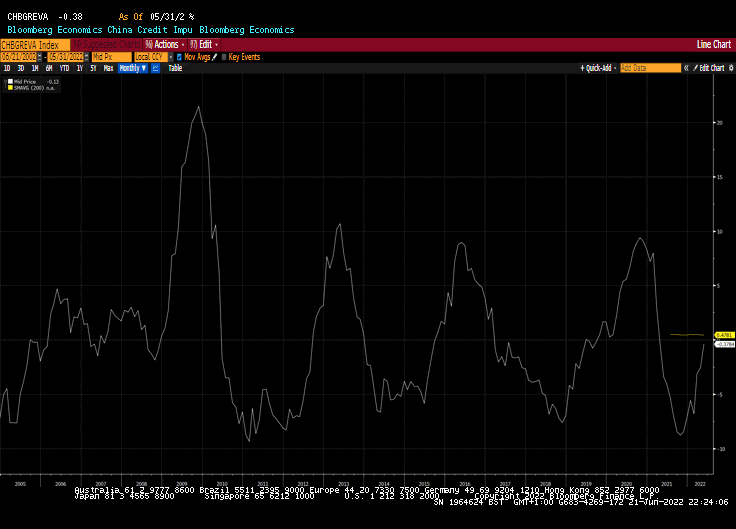Toggle the Key Events checkbox
The width and height of the screenshot is (736, 529).
[x=224, y=57]
